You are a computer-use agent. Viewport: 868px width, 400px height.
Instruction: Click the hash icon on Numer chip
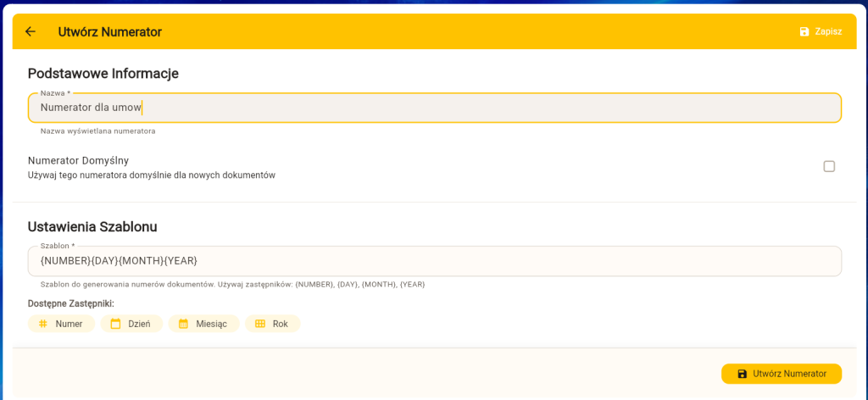coord(43,324)
